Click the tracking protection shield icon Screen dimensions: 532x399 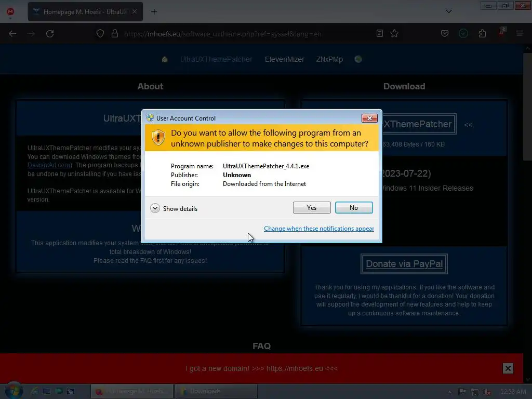coord(100,34)
